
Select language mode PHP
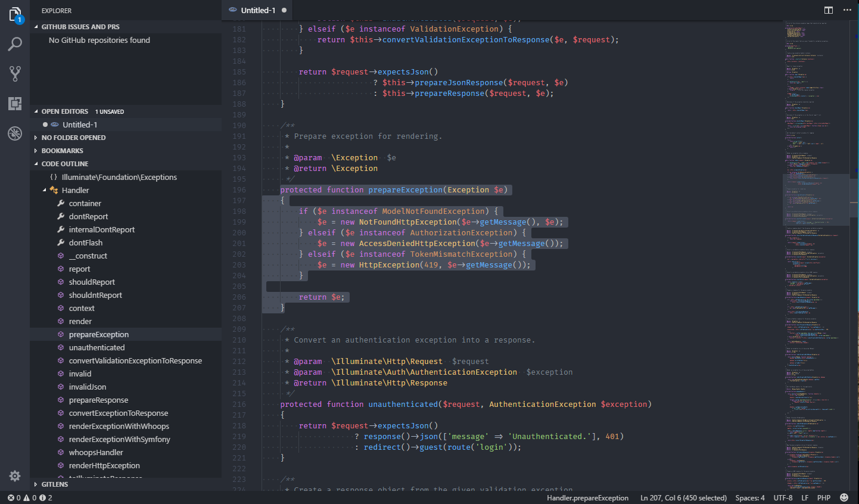pos(824,497)
